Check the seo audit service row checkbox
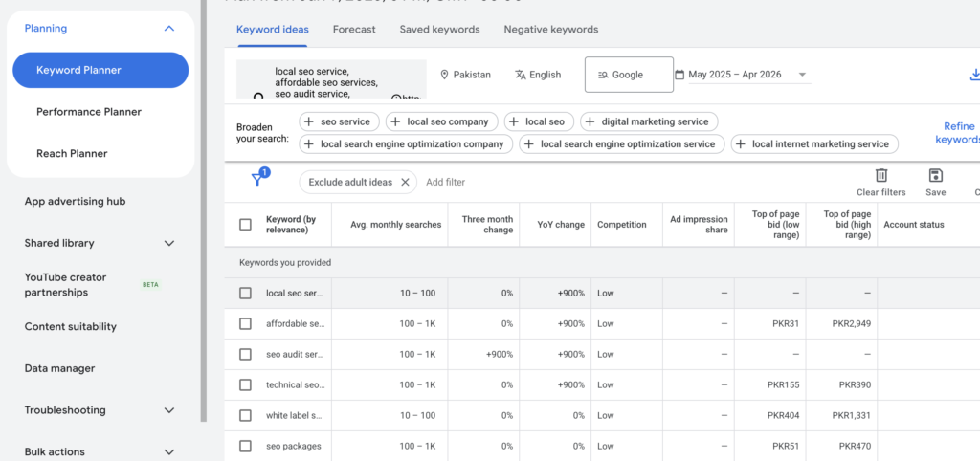 (x=246, y=354)
